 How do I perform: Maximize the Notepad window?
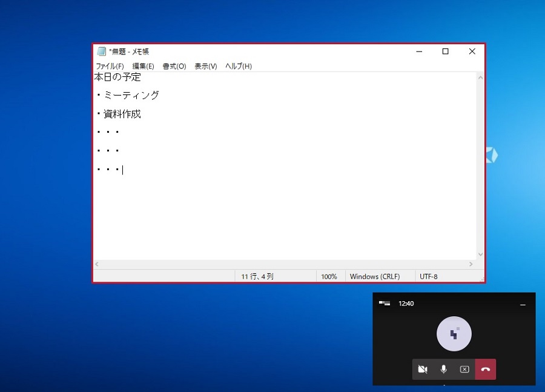[x=445, y=51]
